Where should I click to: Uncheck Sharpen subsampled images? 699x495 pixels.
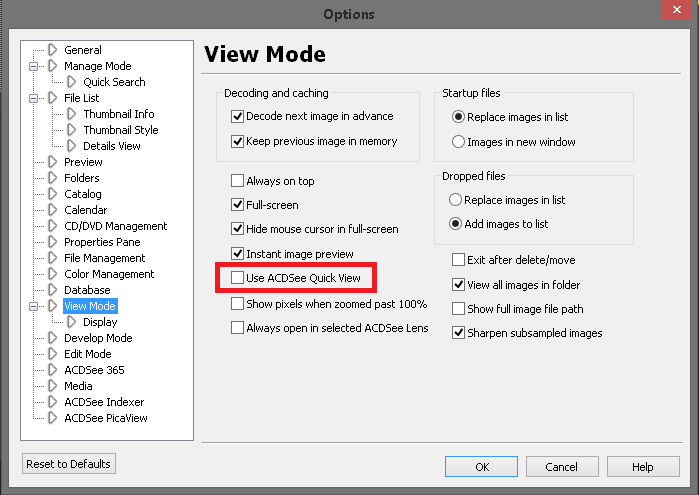(x=459, y=333)
